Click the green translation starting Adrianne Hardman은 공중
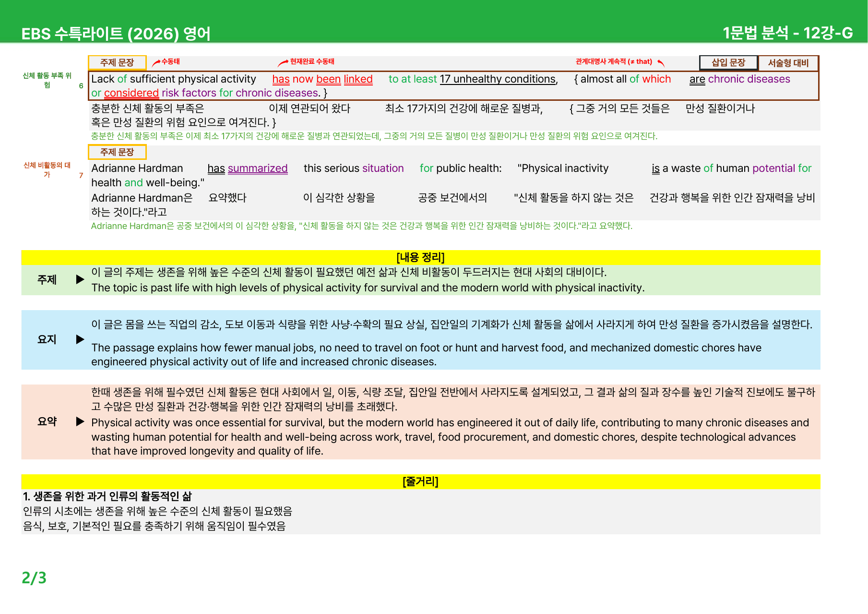Screen dimensions: 868x614 point(362,226)
